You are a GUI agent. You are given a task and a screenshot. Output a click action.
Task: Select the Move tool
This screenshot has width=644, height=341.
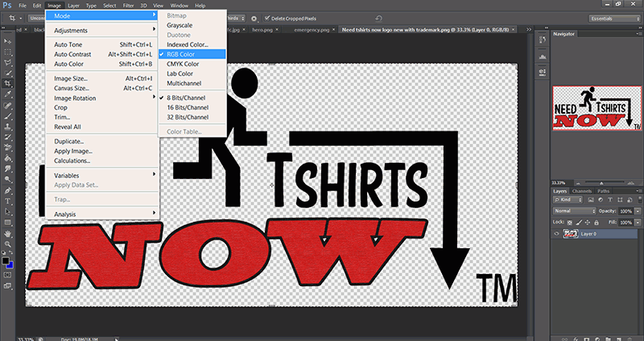pos(8,42)
